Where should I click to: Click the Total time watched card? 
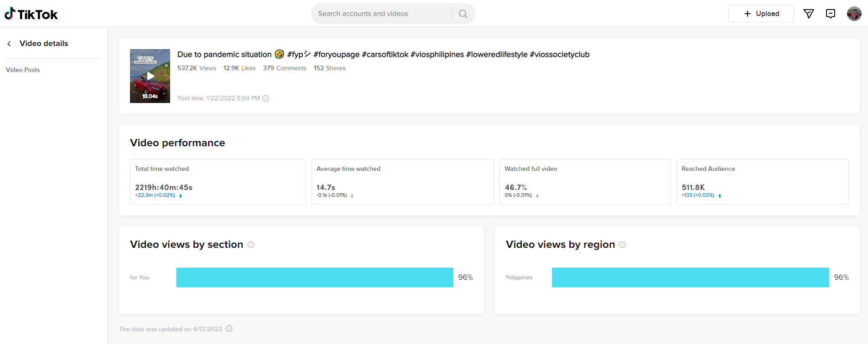pos(218,182)
